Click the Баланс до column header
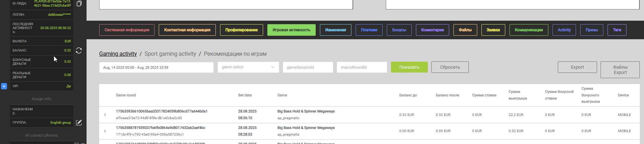This screenshot has width=644, height=144. click(x=408, y=95)
